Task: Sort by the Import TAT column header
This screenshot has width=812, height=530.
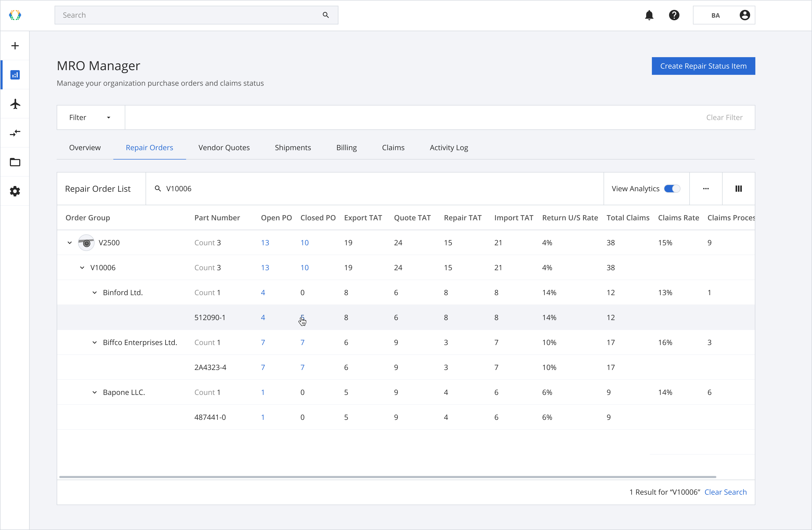Action: pos(513,218)
